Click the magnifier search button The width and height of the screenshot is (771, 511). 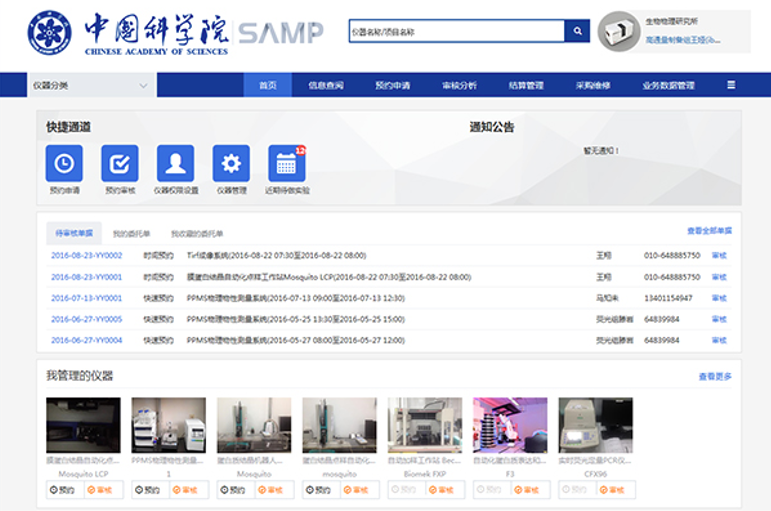[577, 32]
